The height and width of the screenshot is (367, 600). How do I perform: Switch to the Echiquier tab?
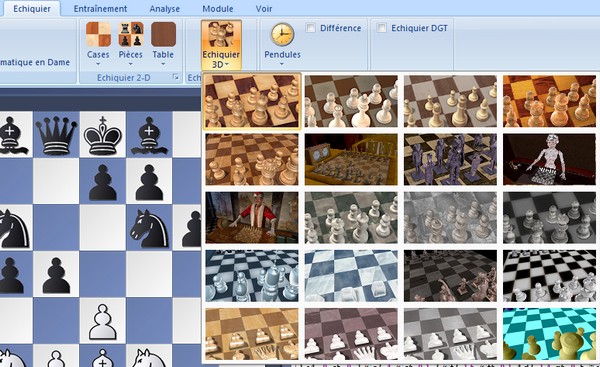[32, 8]
